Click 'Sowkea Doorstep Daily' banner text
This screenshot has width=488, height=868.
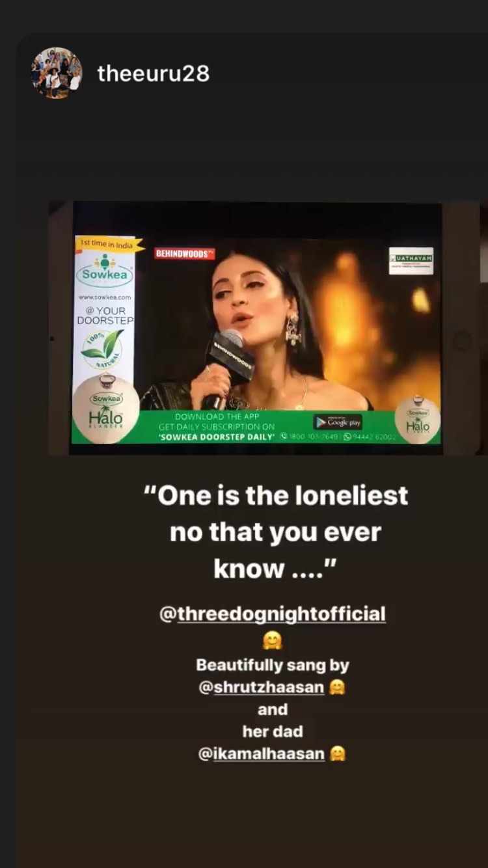point(217,437)
